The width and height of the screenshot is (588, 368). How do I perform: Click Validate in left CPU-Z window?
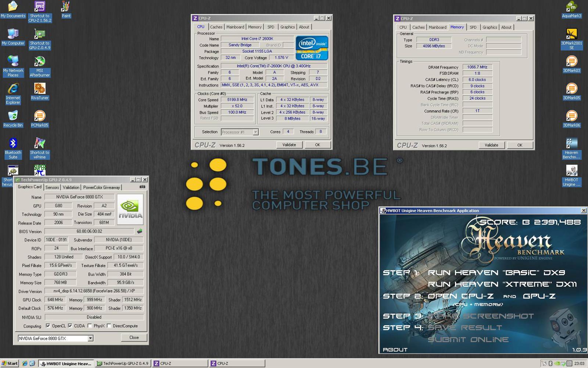pyautogui.click(x=289, y=145)
